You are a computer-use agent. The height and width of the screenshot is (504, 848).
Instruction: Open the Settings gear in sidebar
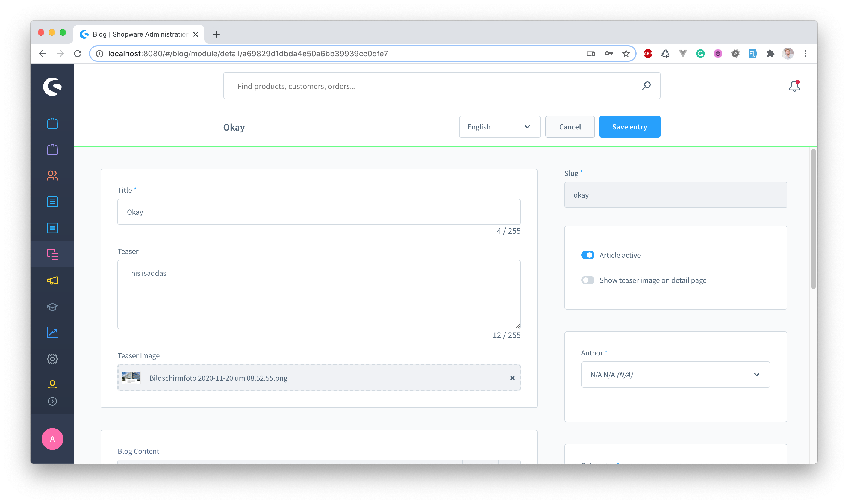[52, 359]
